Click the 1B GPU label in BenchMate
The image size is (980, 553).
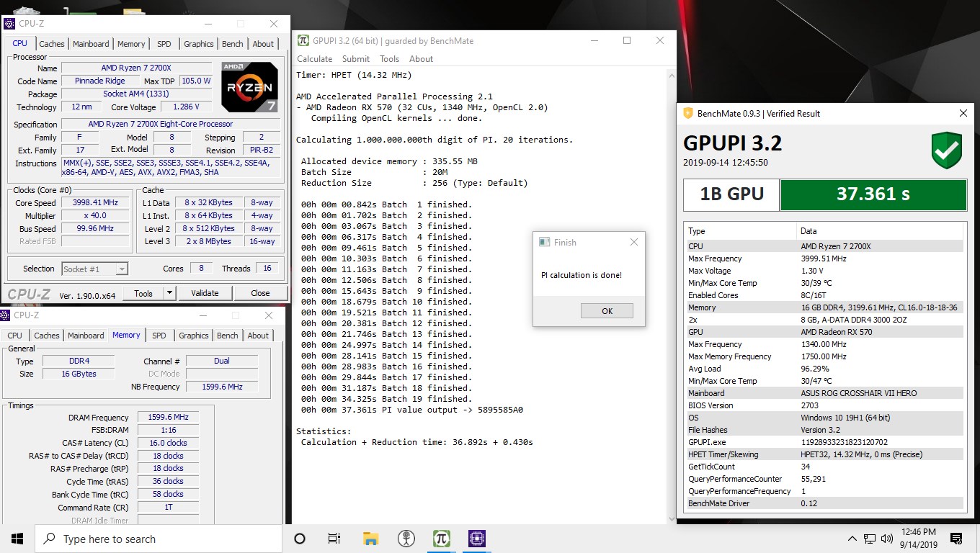coord(731,194)
